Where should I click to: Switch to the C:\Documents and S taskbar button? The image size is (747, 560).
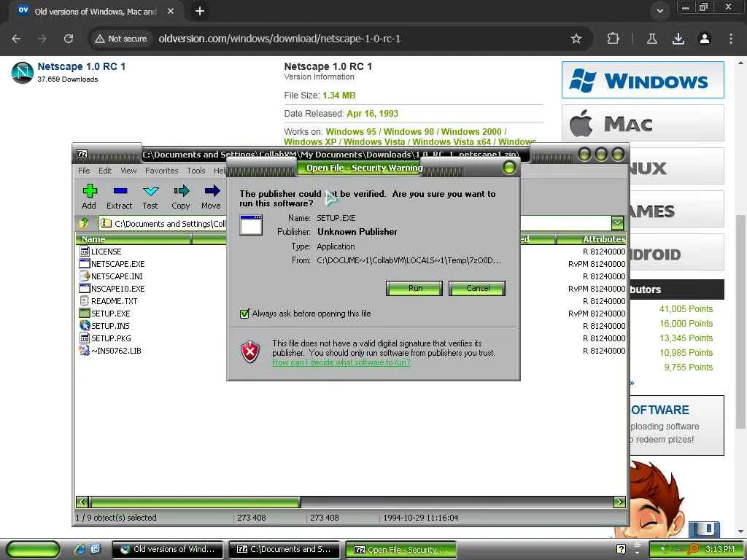pyautogui.click(x=285, y=549)
